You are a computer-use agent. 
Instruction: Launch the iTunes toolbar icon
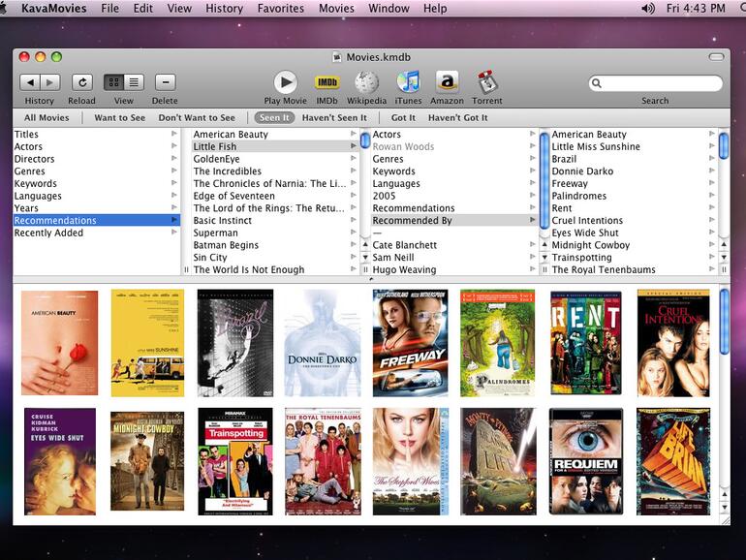click(x=408, y=82)
